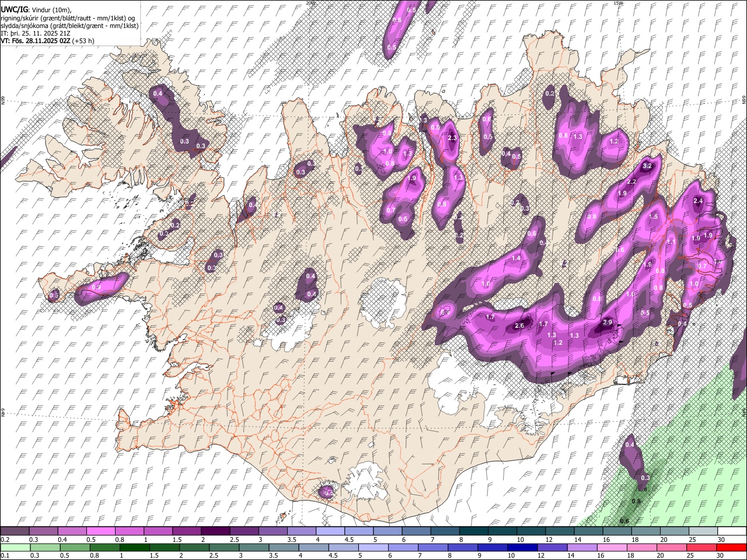Pick the bright pink 0.5 swatch in purple legend

click(x=100, y=531)
